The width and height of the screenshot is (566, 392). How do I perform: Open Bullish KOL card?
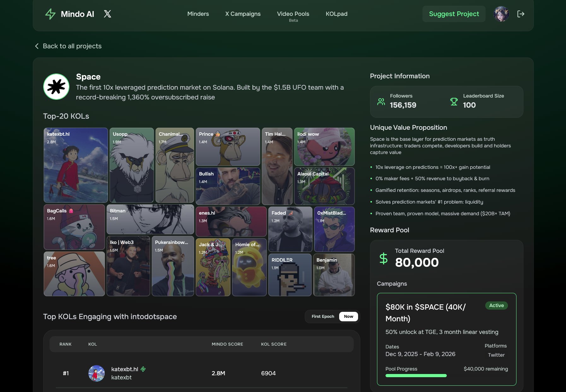(228, 186)
